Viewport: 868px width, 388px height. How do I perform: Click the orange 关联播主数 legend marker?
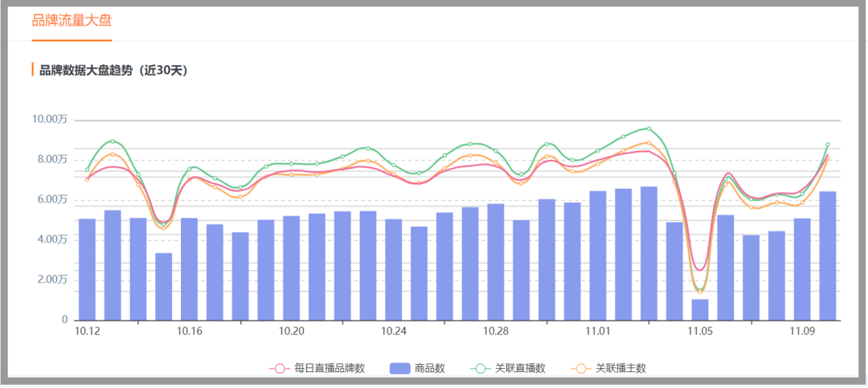pyautogui.click(x=581, y=369)
